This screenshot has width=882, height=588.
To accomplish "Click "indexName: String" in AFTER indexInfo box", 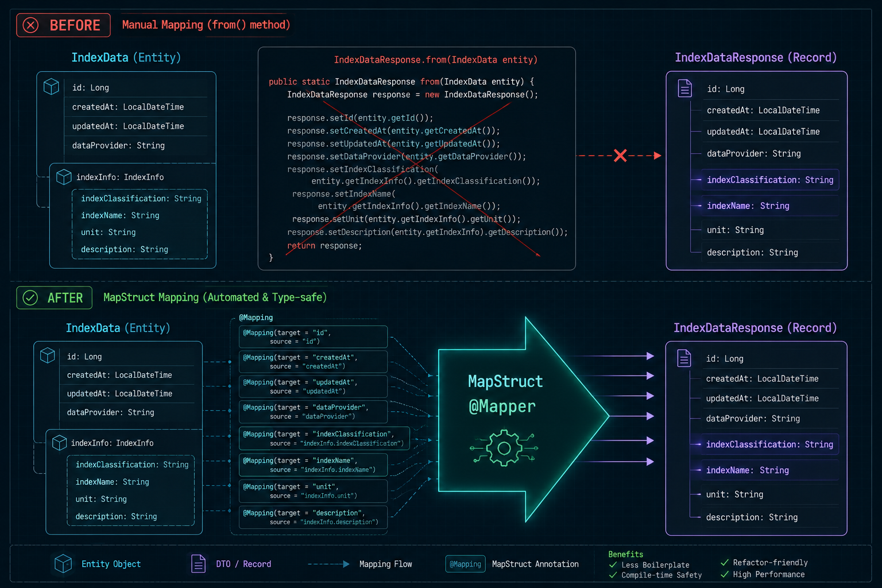I will tap(113, 482).
